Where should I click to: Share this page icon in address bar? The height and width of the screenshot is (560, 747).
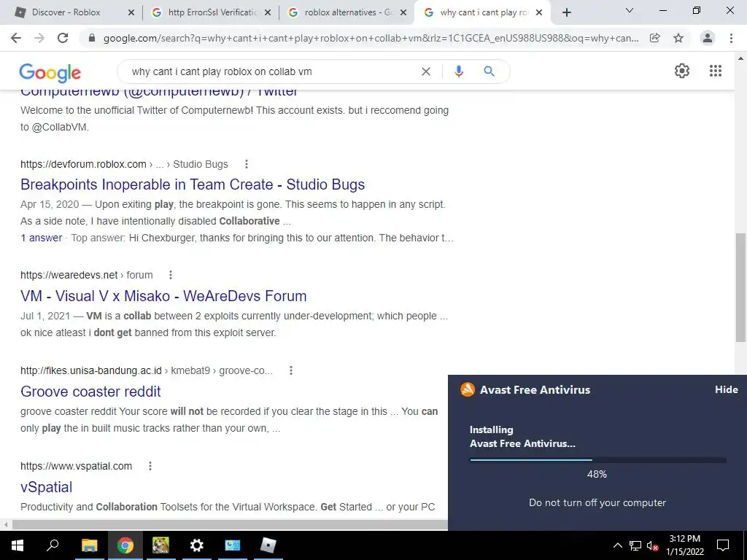pos(655,38)
